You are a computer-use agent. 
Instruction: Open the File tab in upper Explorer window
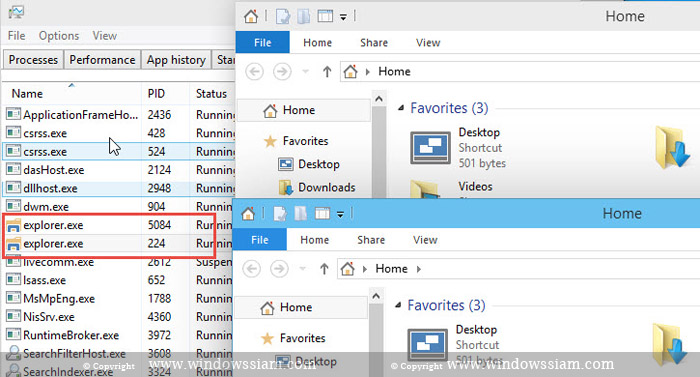click(x=262, y=42)
